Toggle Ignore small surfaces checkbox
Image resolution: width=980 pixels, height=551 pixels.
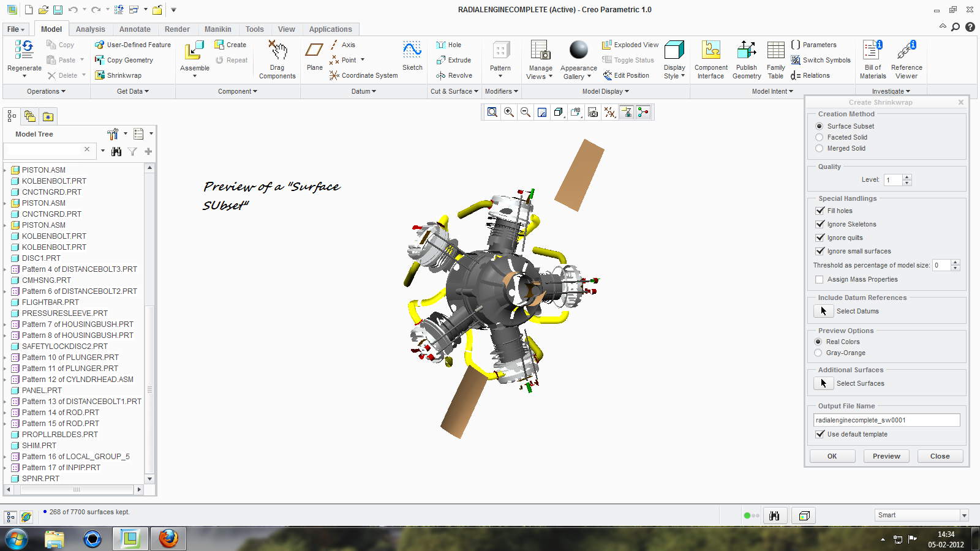[820, 251]
